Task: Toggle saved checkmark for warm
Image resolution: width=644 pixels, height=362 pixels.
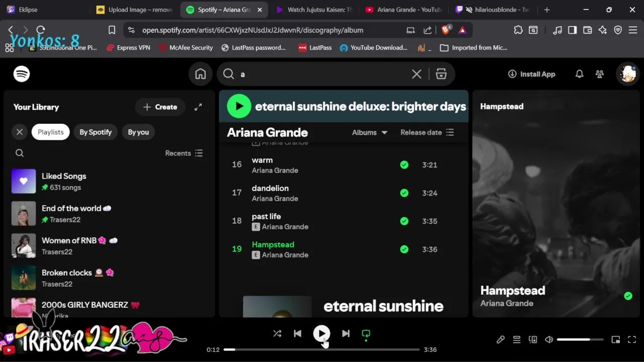Action: point(404,164)
